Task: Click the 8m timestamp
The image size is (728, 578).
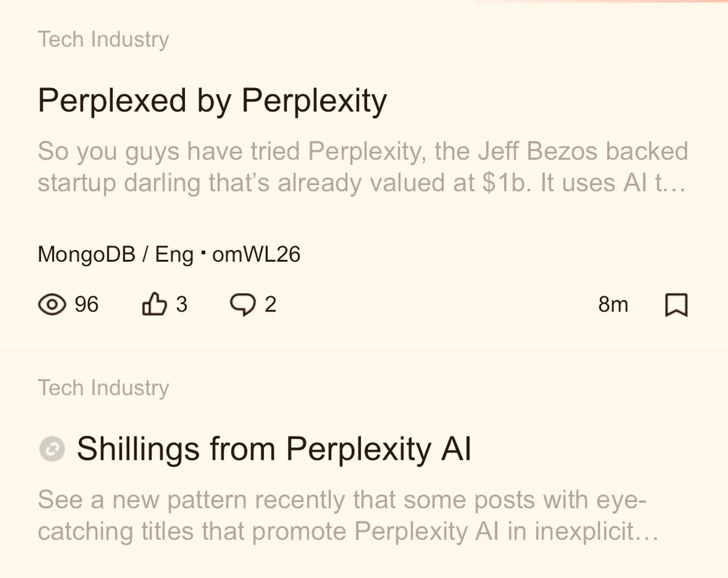Action: click(613, 304)
